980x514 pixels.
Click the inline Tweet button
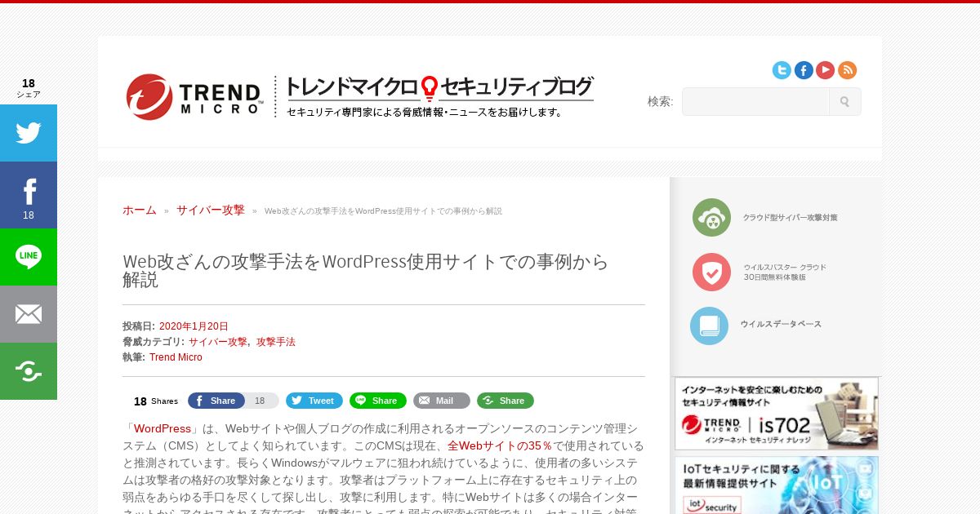tap(314, 401)
